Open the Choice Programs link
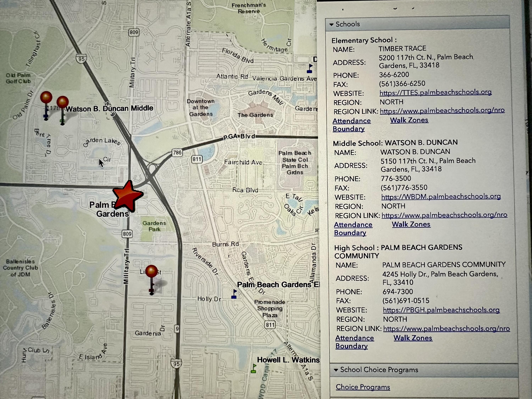Image resolution: width=532 pixels, height=399 pixels. point(363,387)
